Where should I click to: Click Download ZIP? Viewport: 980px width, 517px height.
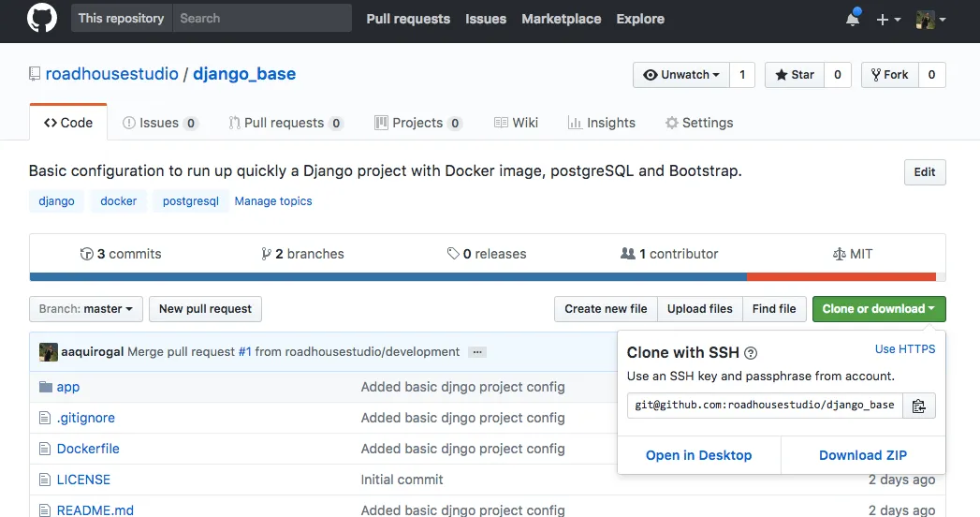click(862, 455)
